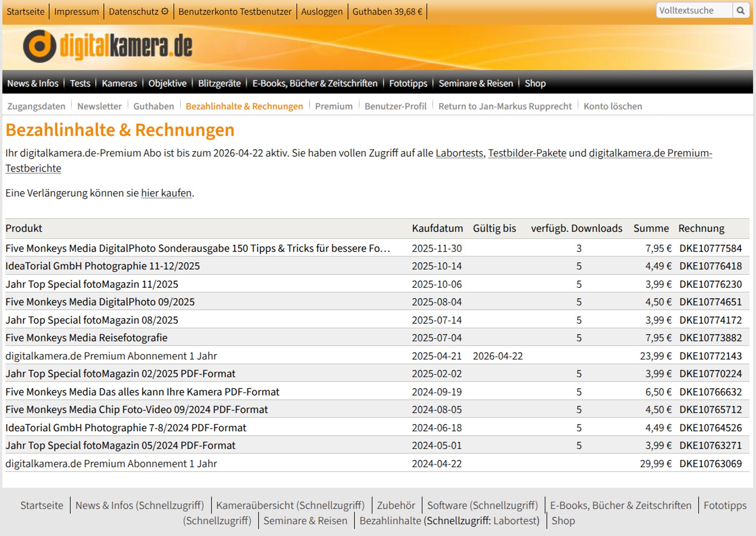
Task: Open Guthaben 39,68 € balance link
Action: [387, 12]
